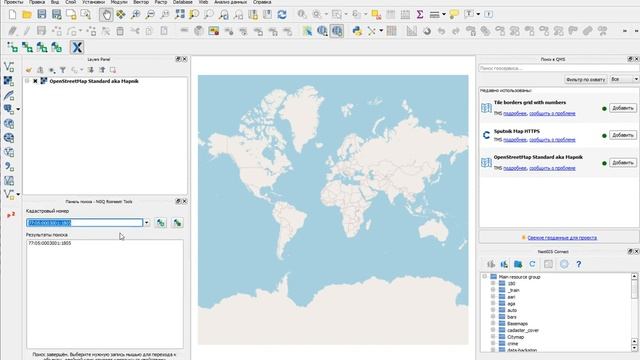Add OpenStreetMap Standard aka Mapnik from QMS list
640x360 pixels.
click(622, 163)
